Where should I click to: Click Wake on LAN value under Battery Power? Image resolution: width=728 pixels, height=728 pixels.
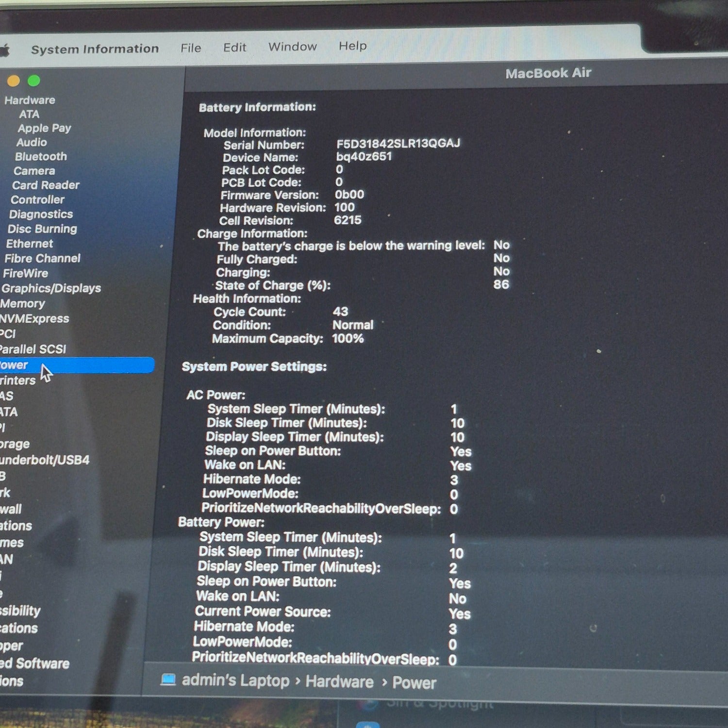click(458, 599)
